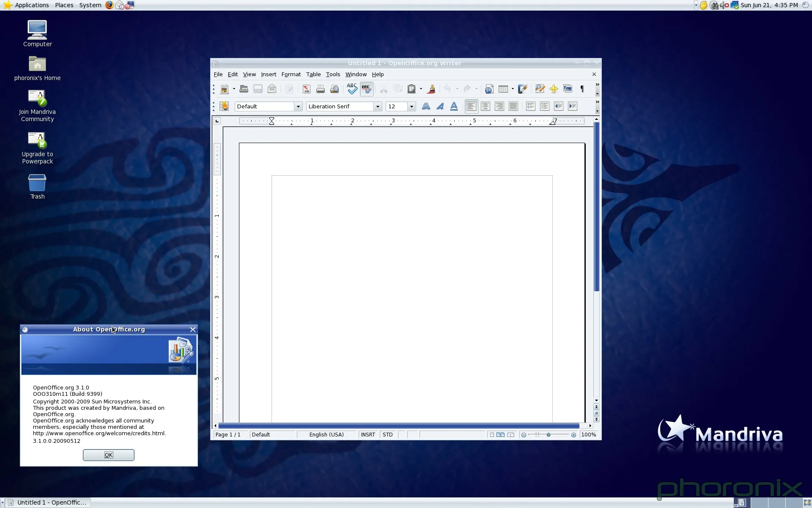This screenshot has width=812, height=508.
Task: Open the Navigator star icon
Action: click(554, 89)
